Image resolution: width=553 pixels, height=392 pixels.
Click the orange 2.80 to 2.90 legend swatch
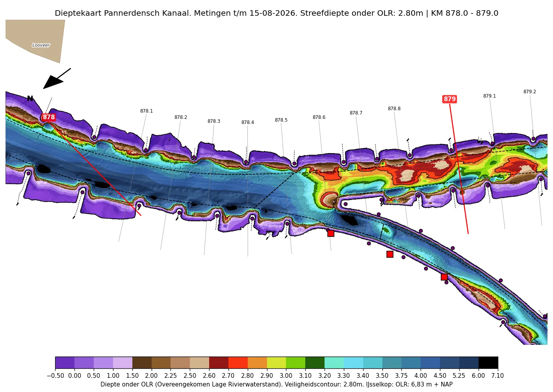pyautogui.click(x=257, y=362)
